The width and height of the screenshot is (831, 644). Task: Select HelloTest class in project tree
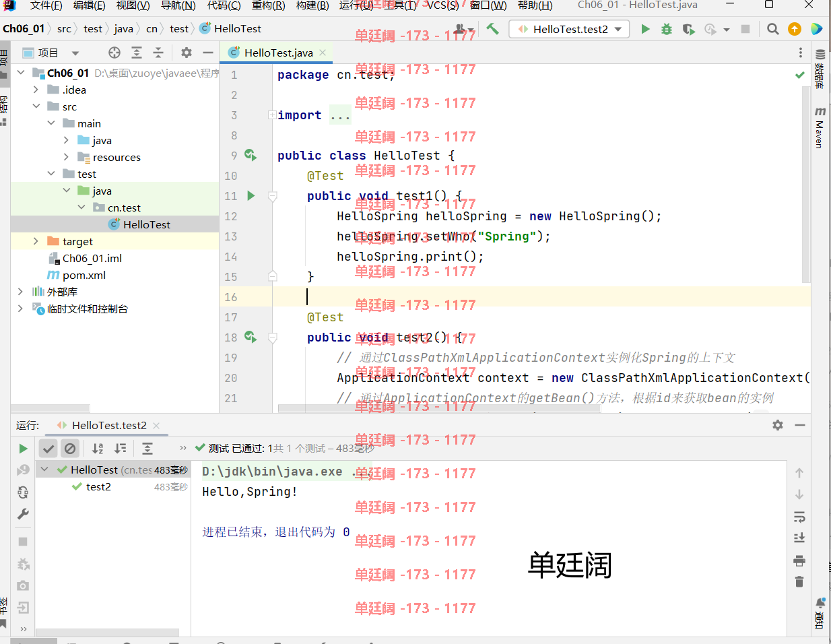pos(147,224)
